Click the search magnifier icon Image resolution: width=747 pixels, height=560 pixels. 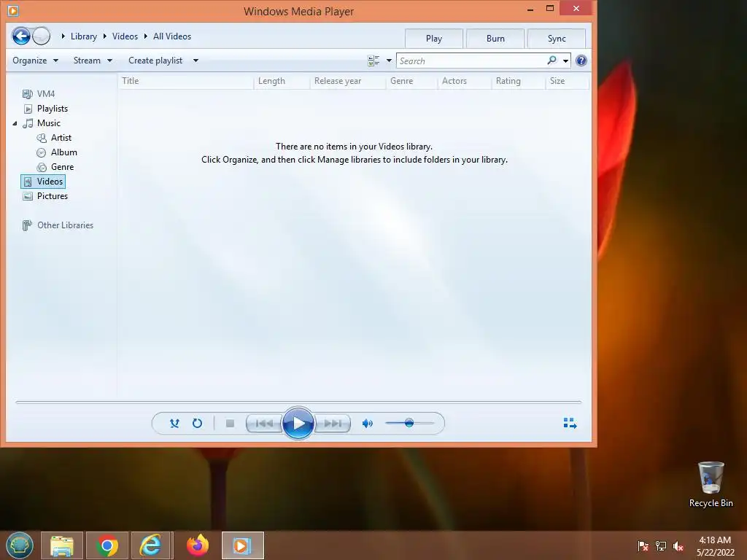click(x=551, y=61)
